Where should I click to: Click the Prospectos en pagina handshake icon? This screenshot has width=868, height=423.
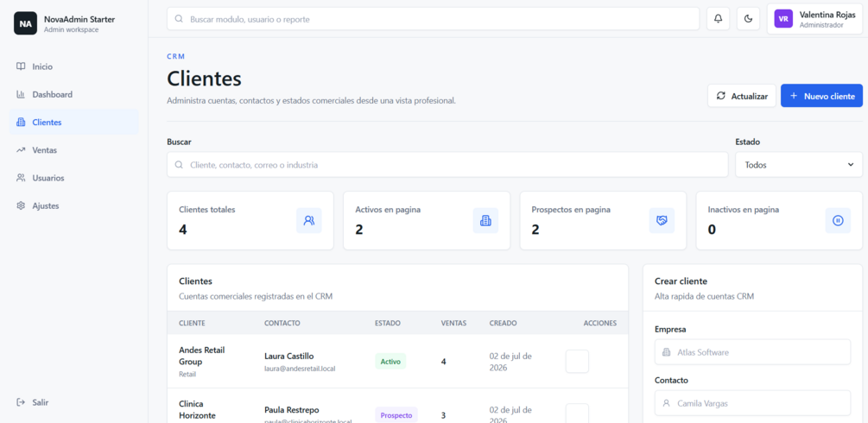[x=662, y=220]
